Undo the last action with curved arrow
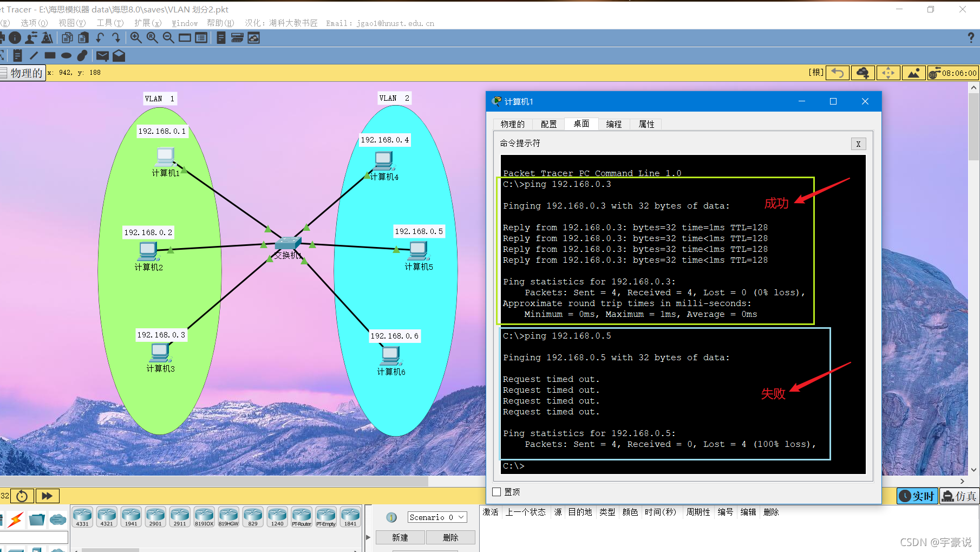980x552 pixels. pos(100,38)
